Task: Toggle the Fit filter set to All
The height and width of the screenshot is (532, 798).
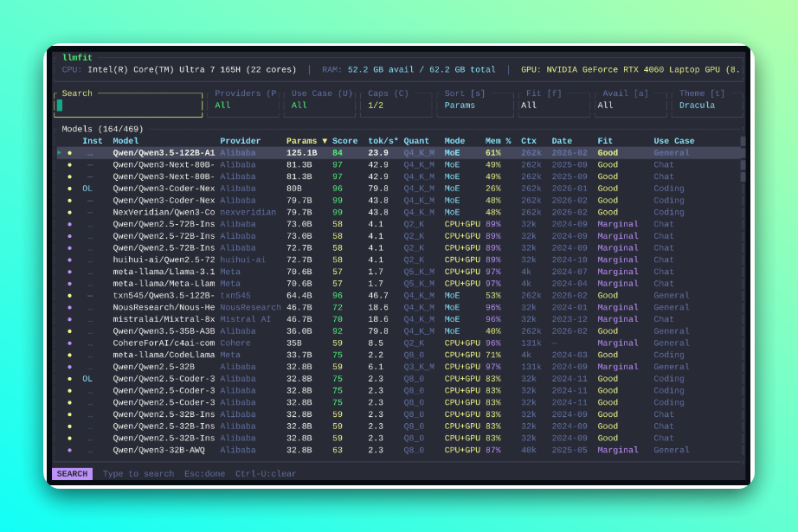Action: tap(552, 105)
